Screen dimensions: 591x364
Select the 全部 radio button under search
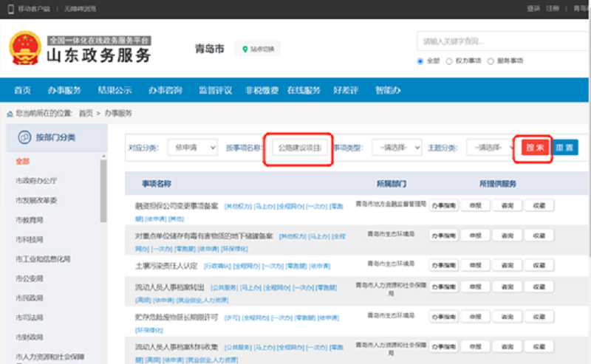420,61
